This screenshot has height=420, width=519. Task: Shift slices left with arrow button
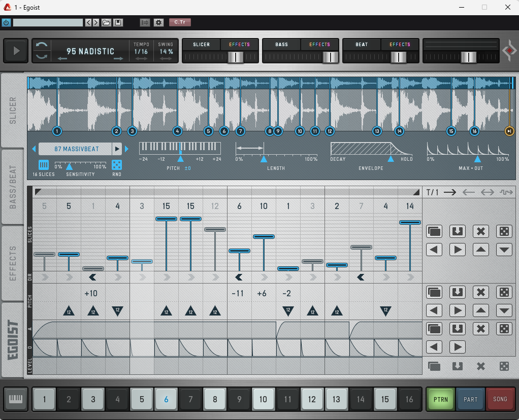click(434, 250)
